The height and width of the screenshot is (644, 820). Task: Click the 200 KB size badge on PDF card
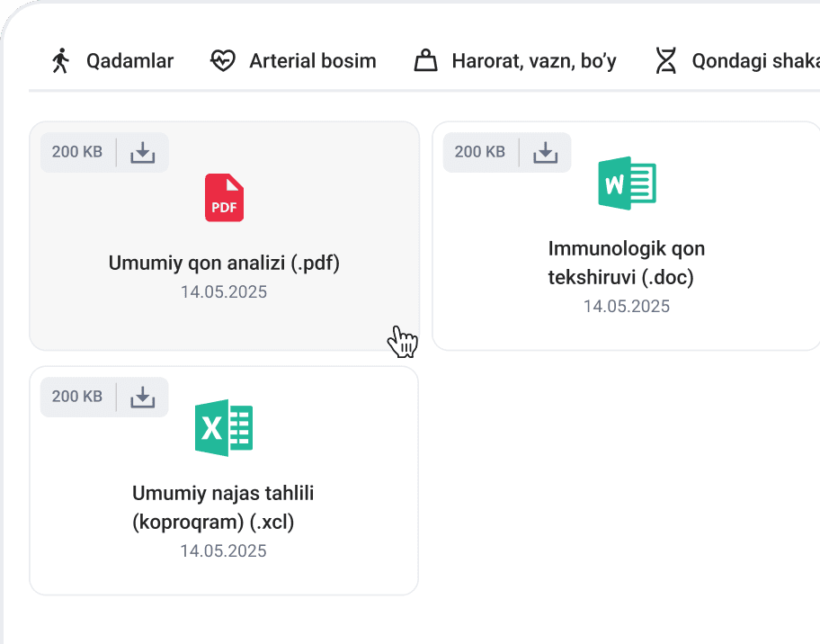click(77, 152)
